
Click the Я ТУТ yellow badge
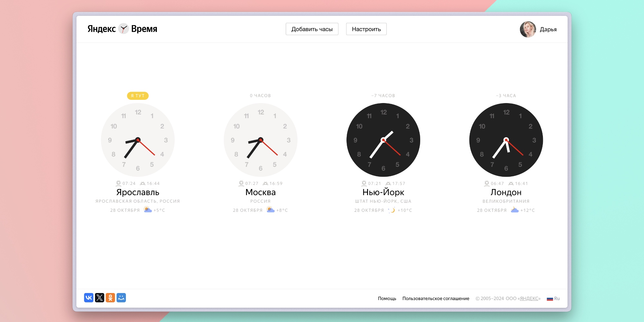pyautogui.click(x=138, y=96)
